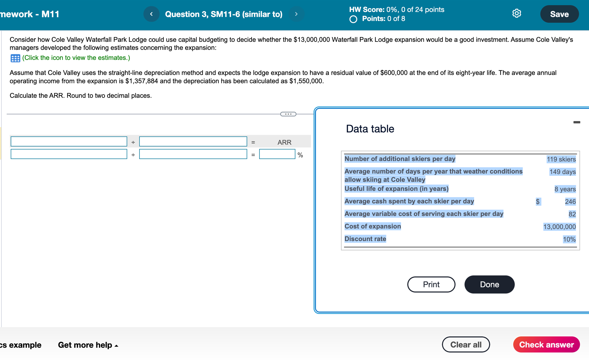
Task: Open the cs example link
Action: click(x=20, y=345)
